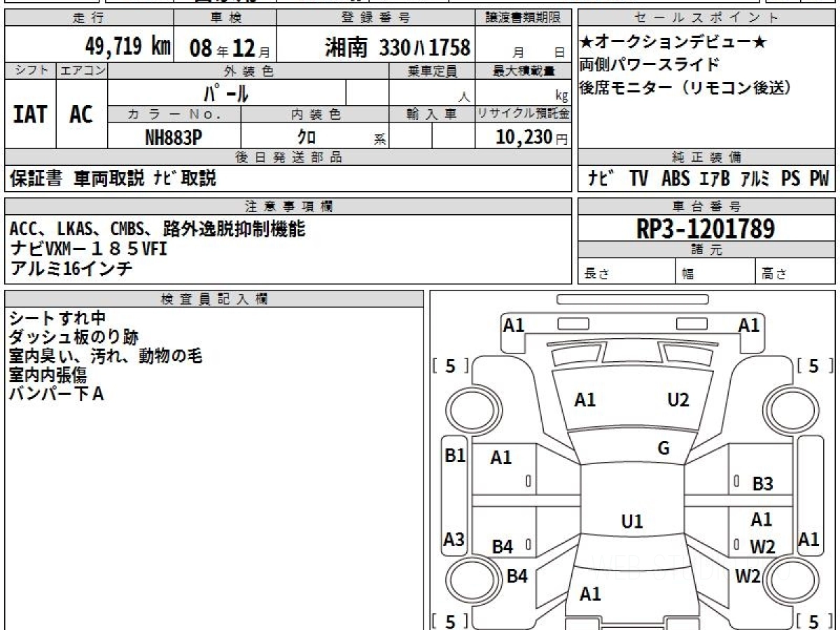
Task: Select the TV equipment entry
Action: point(638,178)
